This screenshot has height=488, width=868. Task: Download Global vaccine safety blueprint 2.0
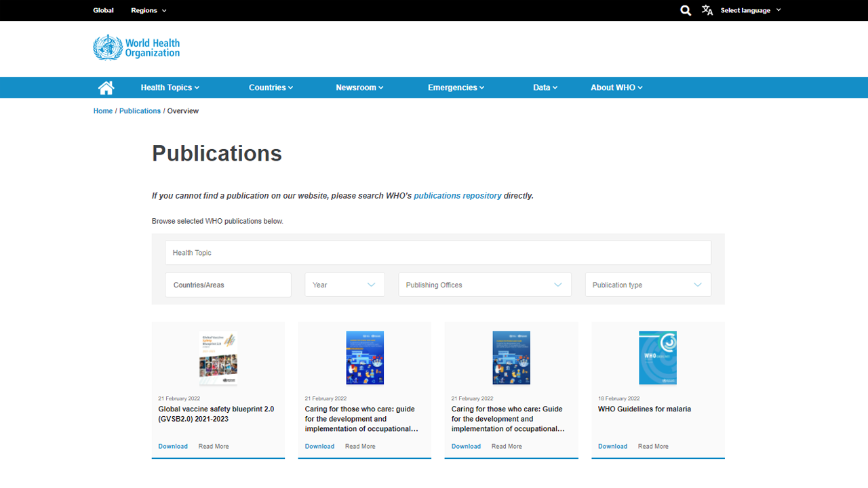(x=173, y=446)
